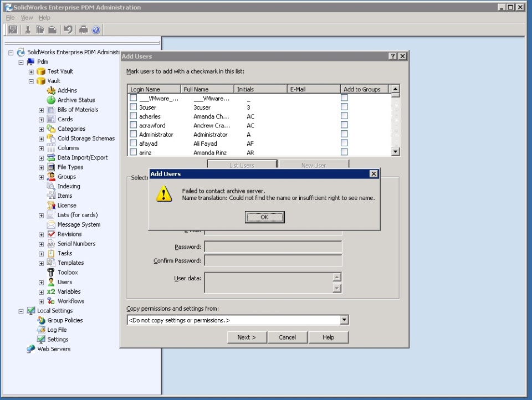This screenshot has width=532, height=400.
Task: Collapse the Pdm tree node
Action: 21,63
